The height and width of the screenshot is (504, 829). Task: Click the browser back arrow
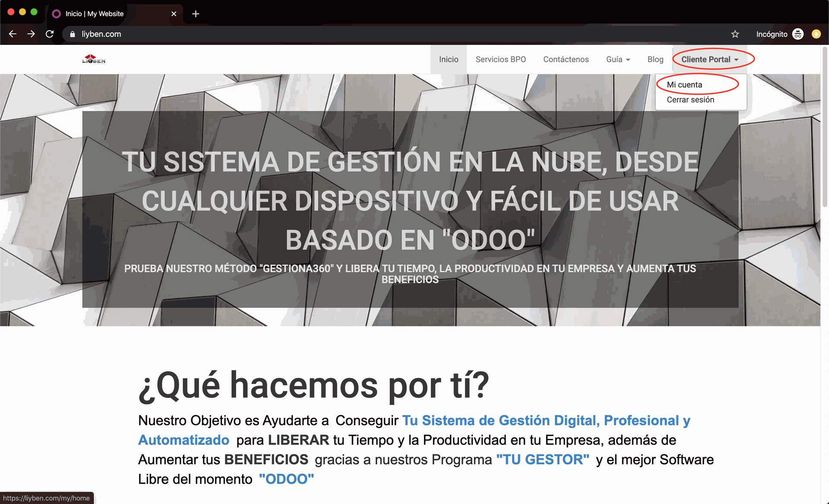[13, 34]
